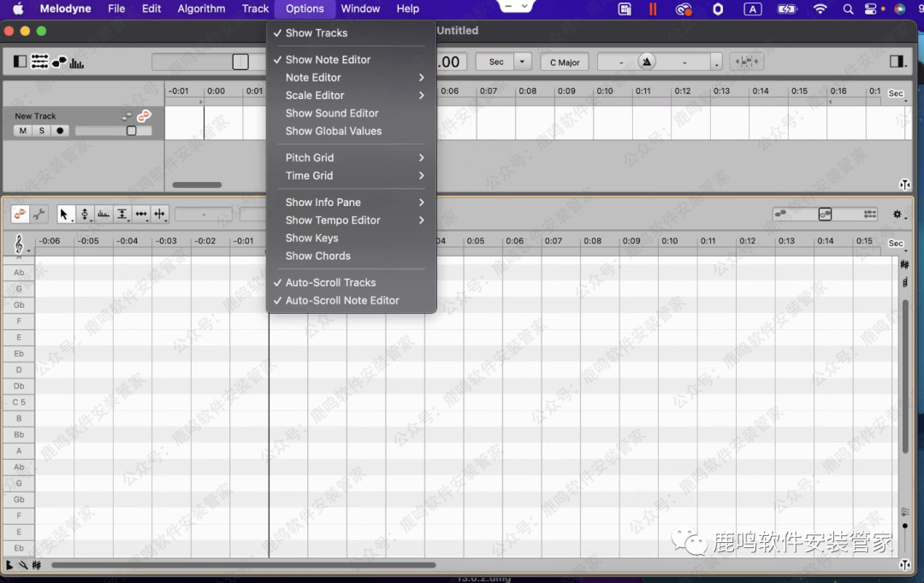Open note editor gear settings menu

[897, 215]
